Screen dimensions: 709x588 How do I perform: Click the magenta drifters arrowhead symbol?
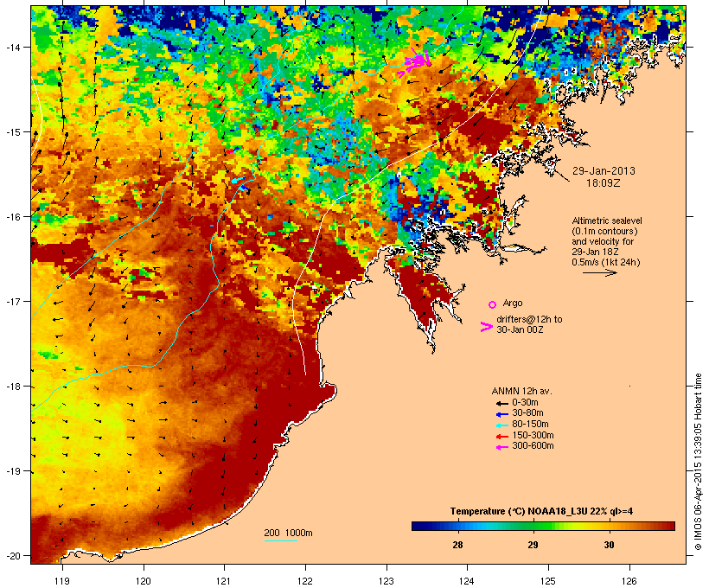tap(487, 327)
